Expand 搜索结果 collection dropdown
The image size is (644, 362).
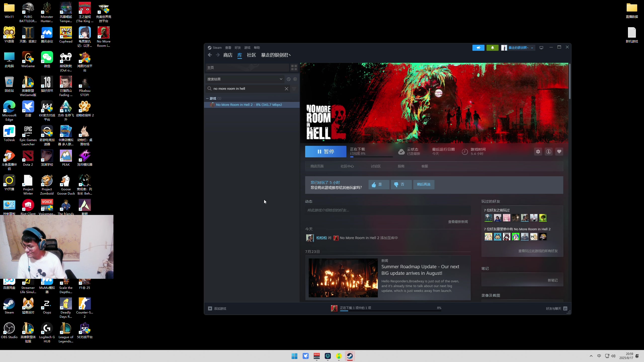[x=245, y=79]
